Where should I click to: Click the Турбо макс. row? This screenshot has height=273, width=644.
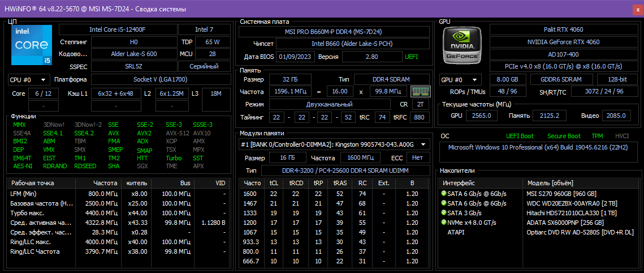118,213
